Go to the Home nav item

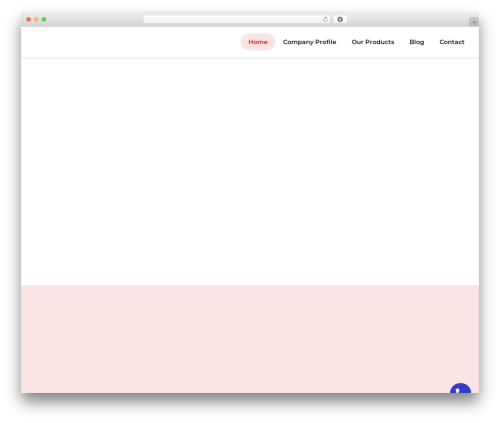258,42
